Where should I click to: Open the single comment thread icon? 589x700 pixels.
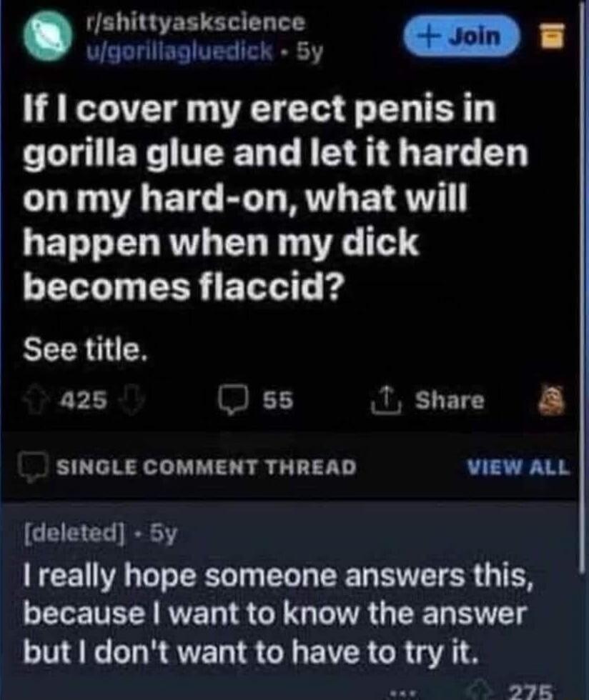pyautogui.click(x=32, y=467)
